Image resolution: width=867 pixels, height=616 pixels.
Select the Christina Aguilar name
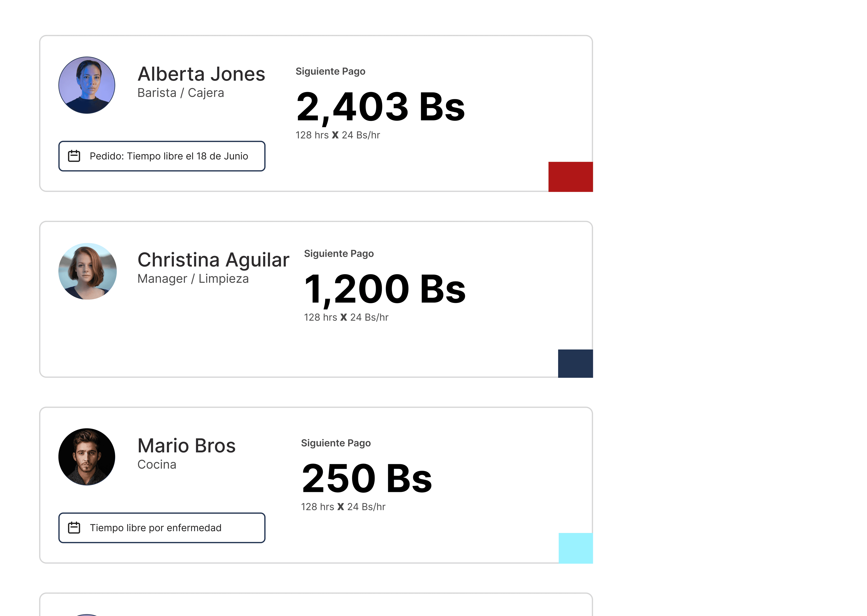coord(213,260)
